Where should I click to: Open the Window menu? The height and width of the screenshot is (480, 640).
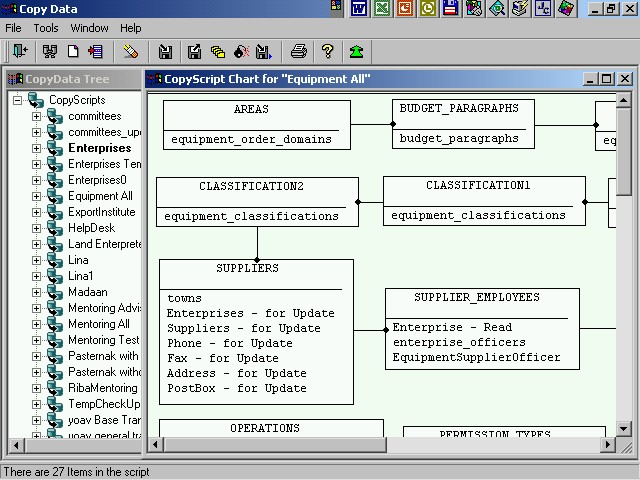coord(89,28)
